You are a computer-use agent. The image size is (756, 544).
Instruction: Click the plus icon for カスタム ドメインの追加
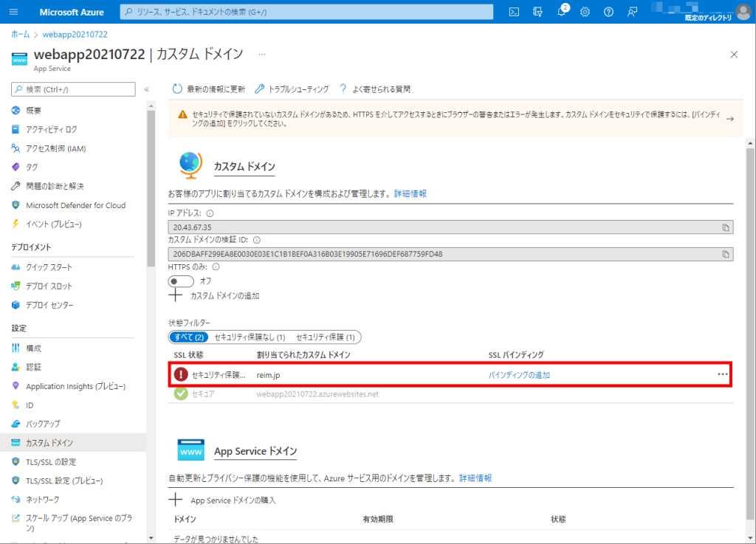(176, 295)
